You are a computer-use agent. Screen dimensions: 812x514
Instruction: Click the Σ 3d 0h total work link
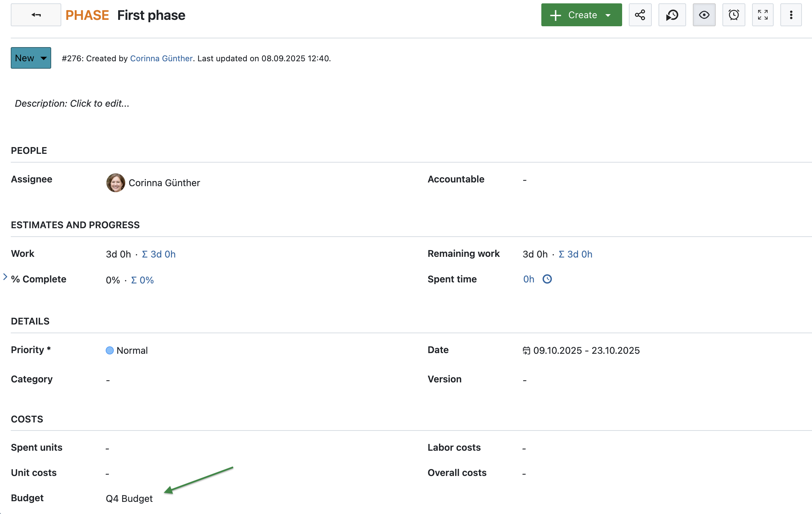(x=159, y=254)
